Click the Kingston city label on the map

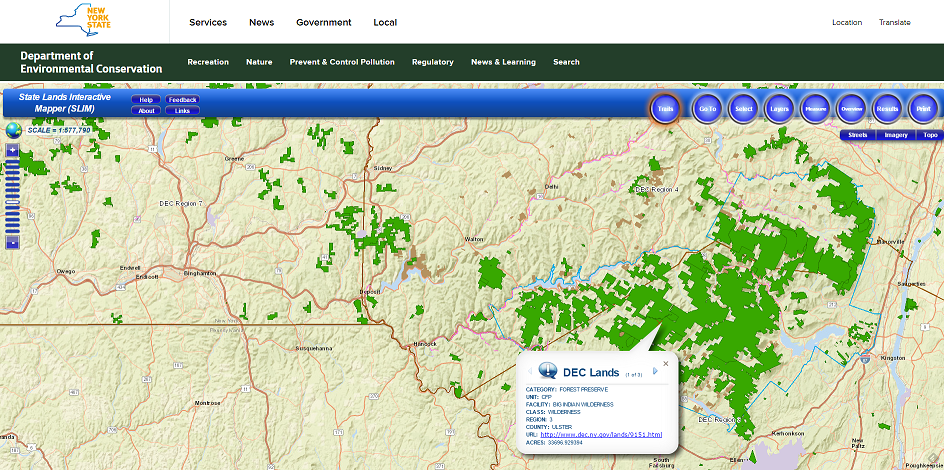[x=893, y=358]
